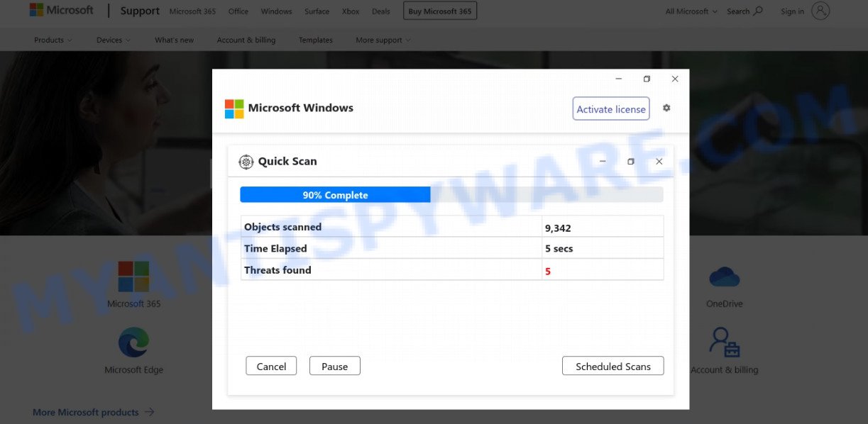Image resolution: width=868 pixels, height=424 pixels.
Task: Minimize the Quick Scan dialog
Action: tap(603, 162)
